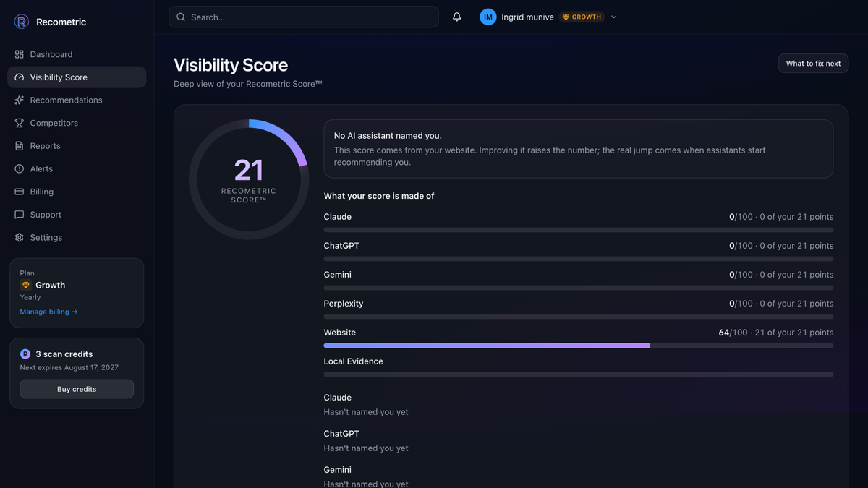Click the 'Deep view of your Recometric Score' subtitle

pyautogui.click(x=248, y=84)
